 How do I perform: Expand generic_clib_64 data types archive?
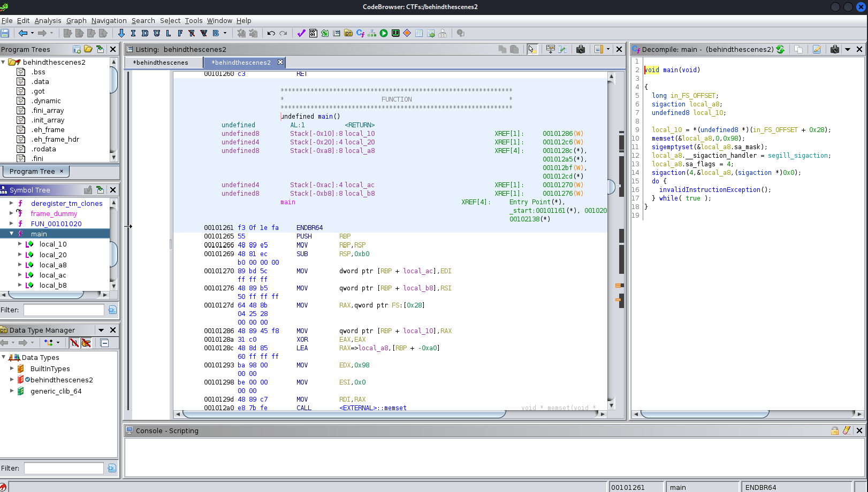tap(12, 391)
